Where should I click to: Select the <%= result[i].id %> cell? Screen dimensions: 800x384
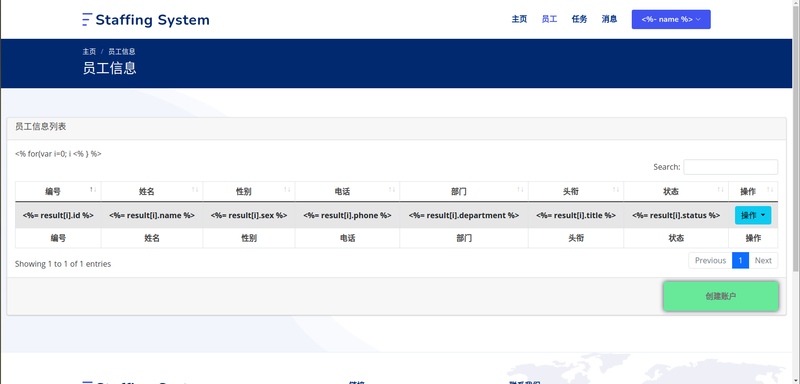point(58,215)
